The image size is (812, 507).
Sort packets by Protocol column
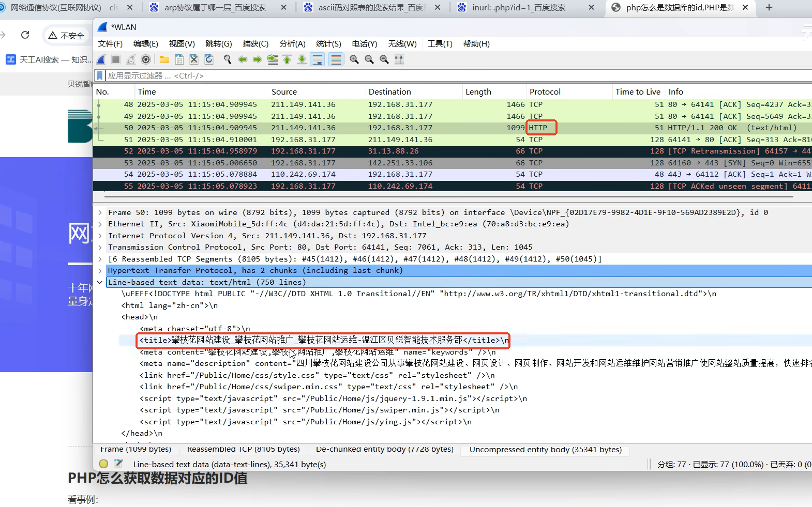click(569, 91)
